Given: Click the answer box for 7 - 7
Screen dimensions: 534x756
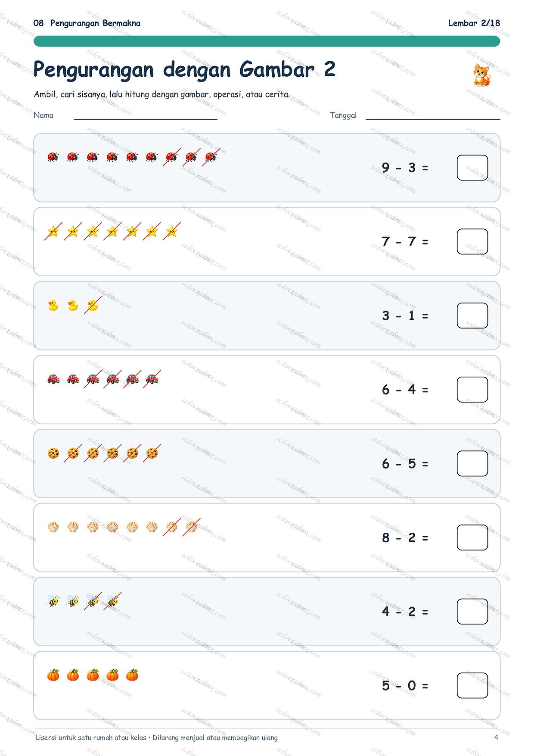Looking at the screenshot, I should click(472, 241).
